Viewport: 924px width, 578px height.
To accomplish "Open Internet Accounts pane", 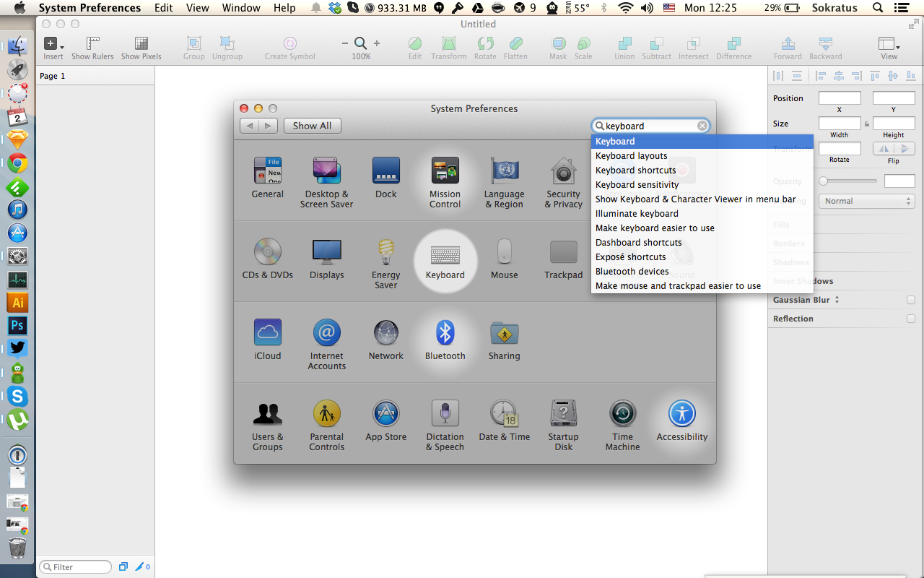I will coord(327,345).
